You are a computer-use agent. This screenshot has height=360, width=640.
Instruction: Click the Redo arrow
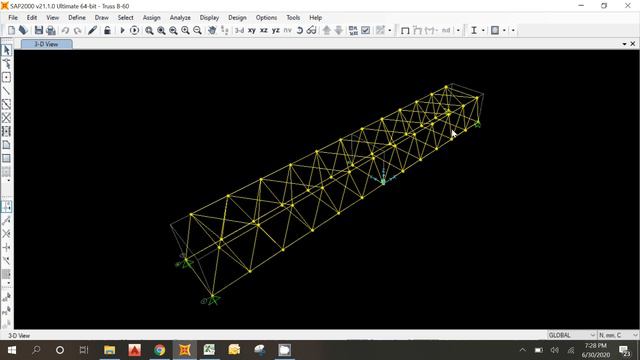tap(78, 30)
